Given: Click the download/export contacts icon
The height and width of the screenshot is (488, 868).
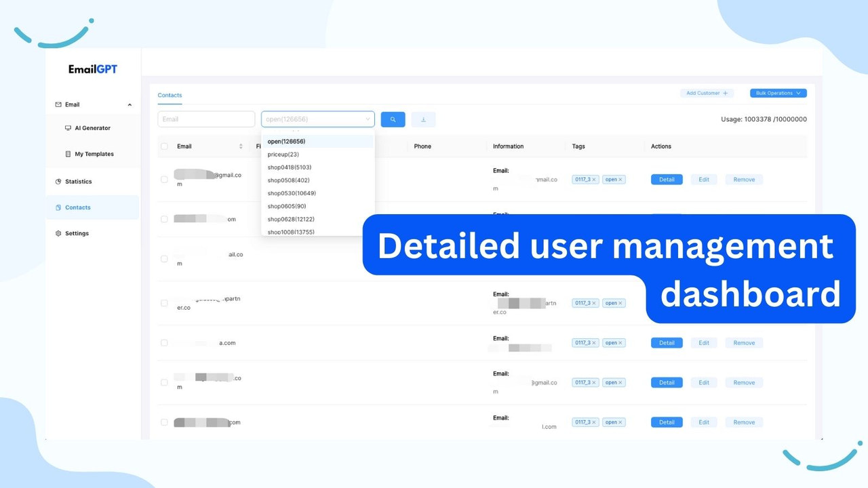Looking at the screenshot, I should coord(423,119).
